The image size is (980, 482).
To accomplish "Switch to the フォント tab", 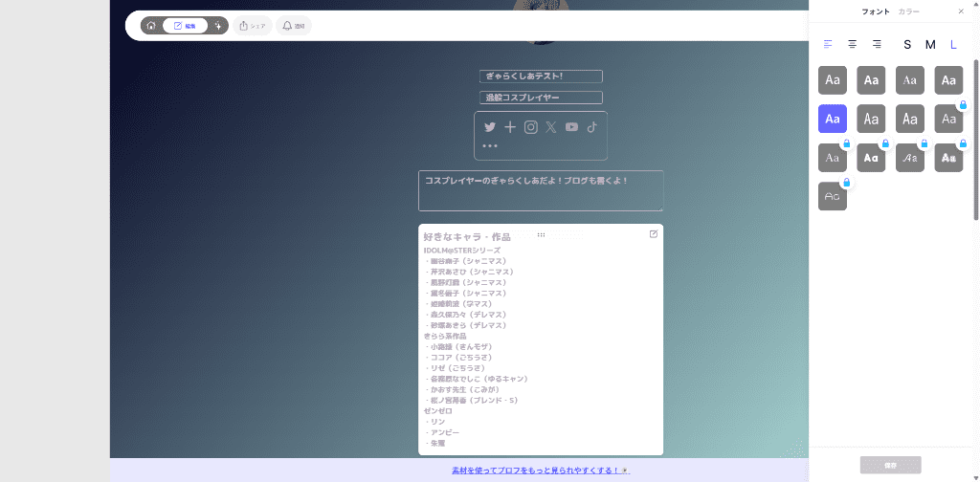I will (x=876, y=11).
